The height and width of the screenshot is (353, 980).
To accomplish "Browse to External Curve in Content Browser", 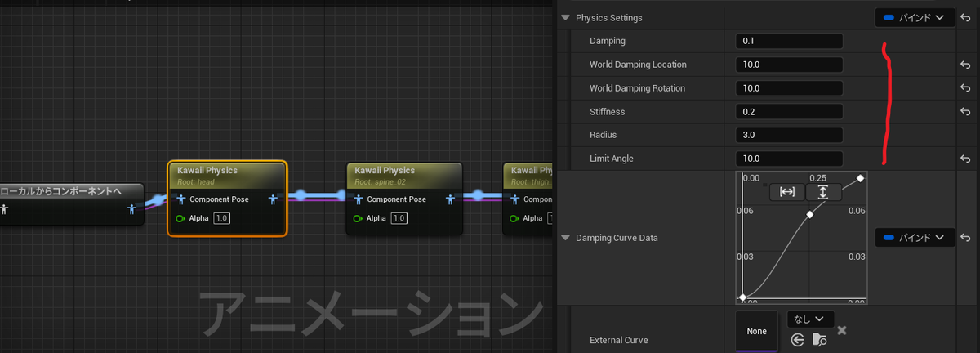I will tap(819, 339).
